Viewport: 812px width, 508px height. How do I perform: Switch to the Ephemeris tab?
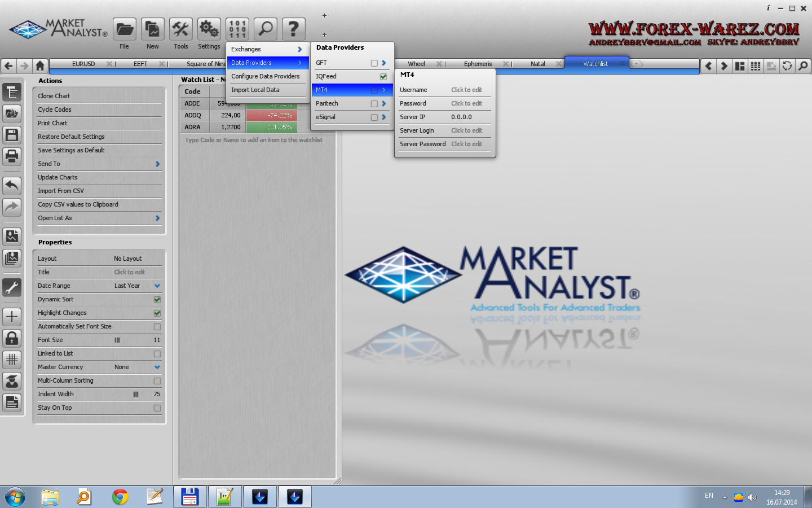(x=478, y=64)
